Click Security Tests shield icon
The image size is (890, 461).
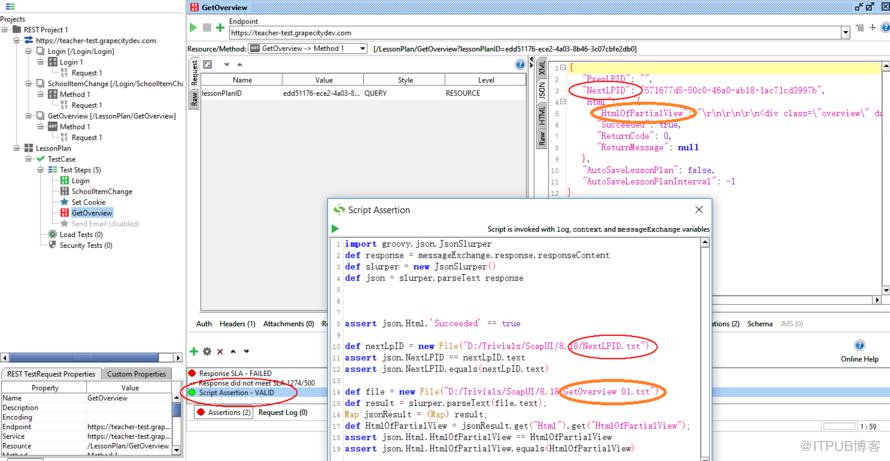(53, 245)
